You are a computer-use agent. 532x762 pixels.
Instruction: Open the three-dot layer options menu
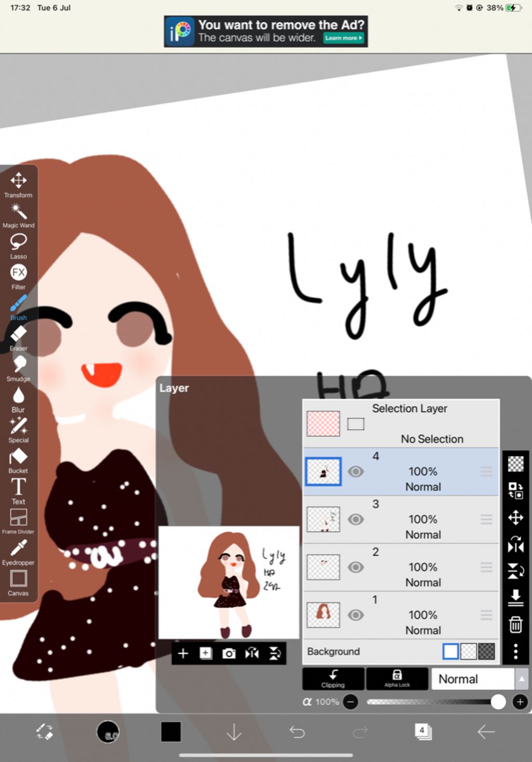(x=515, y=651)
